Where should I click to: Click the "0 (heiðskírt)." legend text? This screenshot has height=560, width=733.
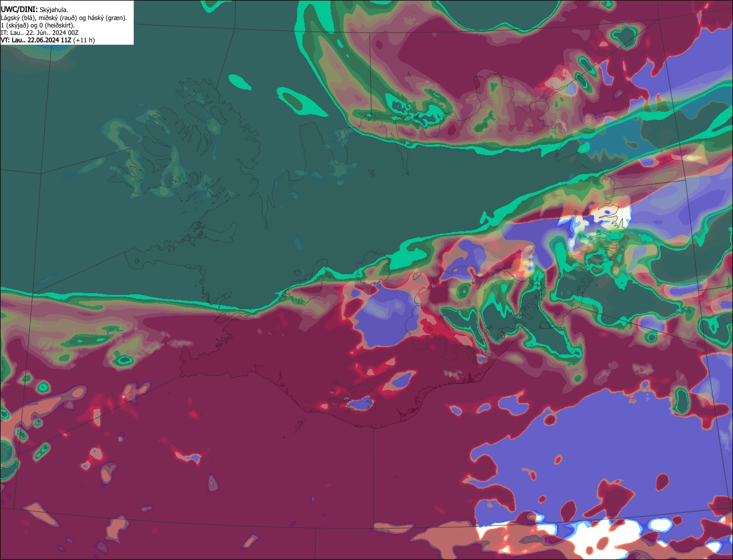[x=57, y=26]
